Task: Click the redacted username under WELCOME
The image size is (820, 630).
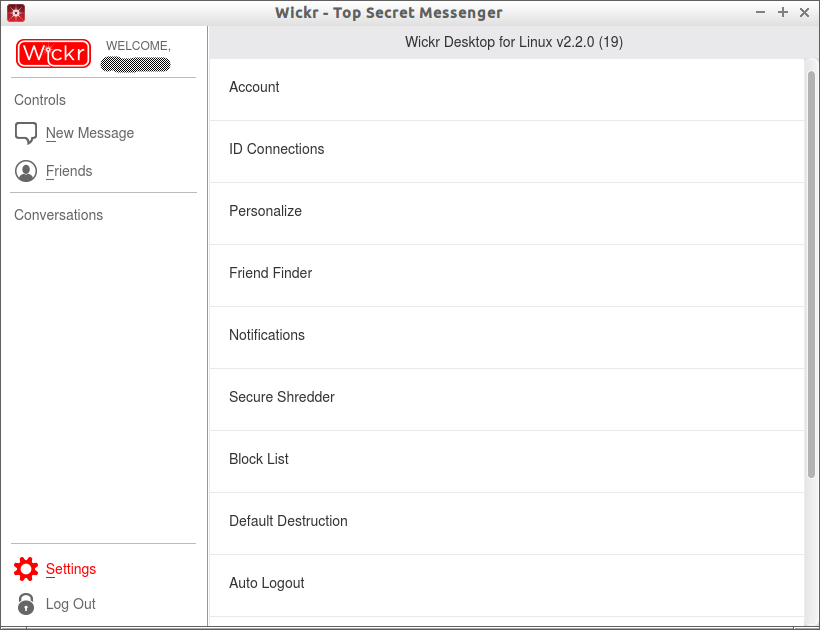Action: 135,64
